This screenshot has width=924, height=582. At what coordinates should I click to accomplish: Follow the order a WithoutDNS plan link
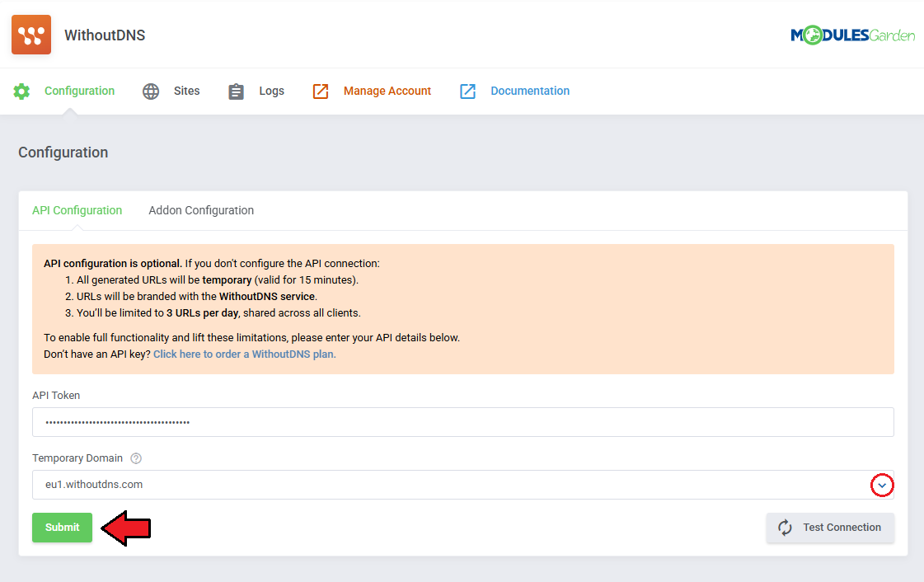[245, 354]
